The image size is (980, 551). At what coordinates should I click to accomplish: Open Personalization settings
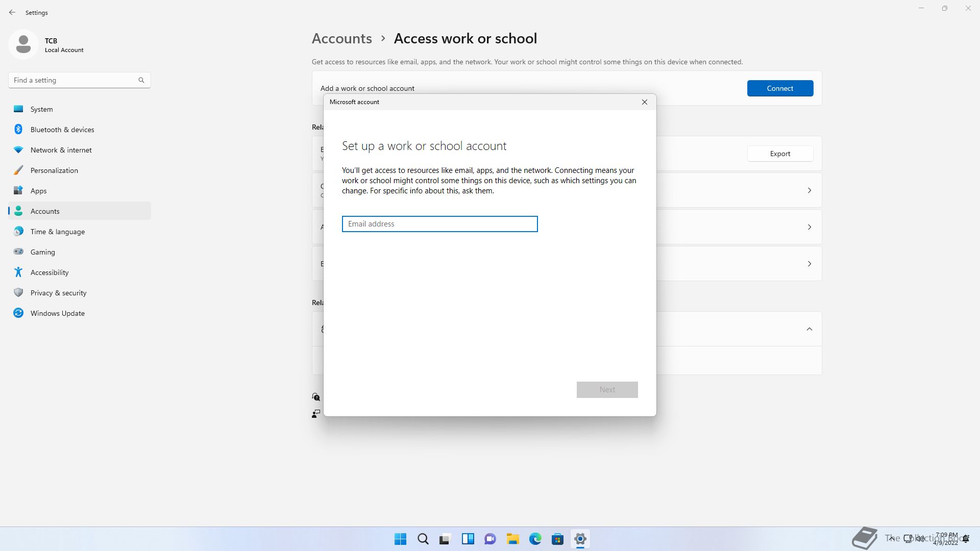coord(80,170)
